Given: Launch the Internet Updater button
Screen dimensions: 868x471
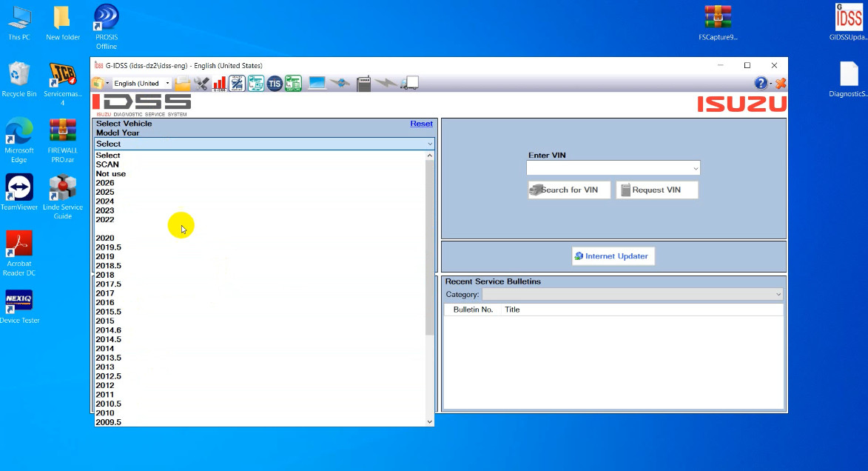Looking at the screenshot, I should 613,256.
